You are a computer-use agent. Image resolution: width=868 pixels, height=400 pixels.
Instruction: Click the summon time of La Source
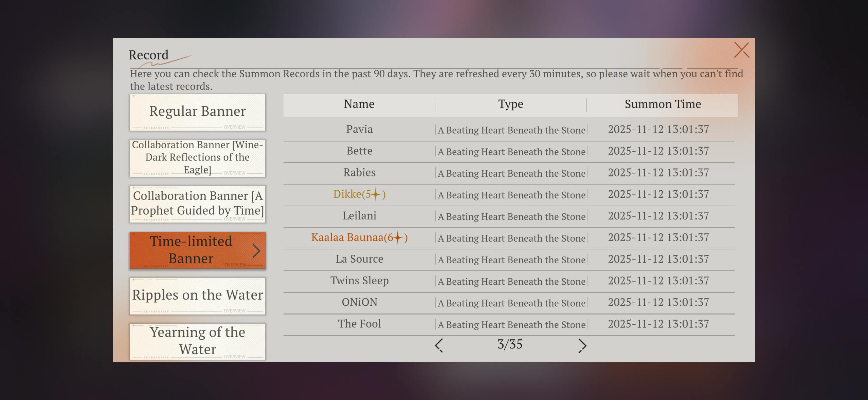click(x=658, y=259)
